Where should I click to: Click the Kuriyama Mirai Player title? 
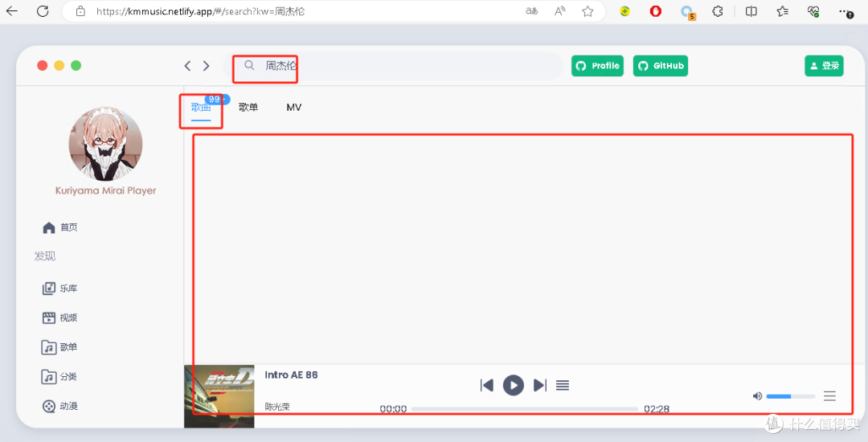[106, 190]
